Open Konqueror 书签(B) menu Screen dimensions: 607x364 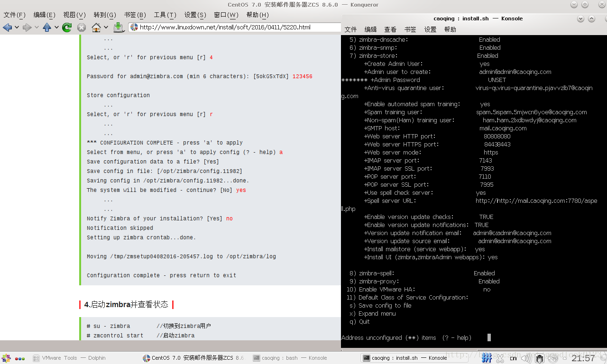(x=135, y=15)
